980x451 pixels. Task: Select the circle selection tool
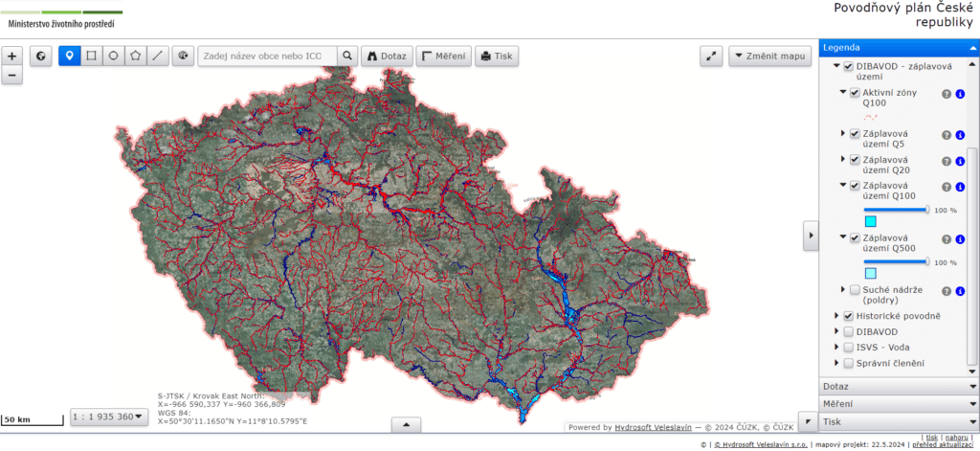pos(113,56)
